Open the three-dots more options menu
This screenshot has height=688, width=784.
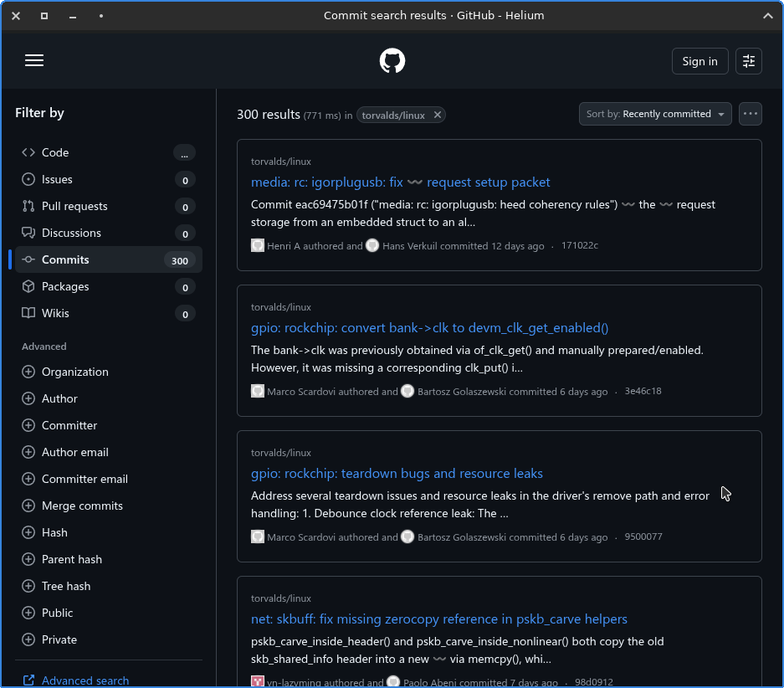coord(750,114)
